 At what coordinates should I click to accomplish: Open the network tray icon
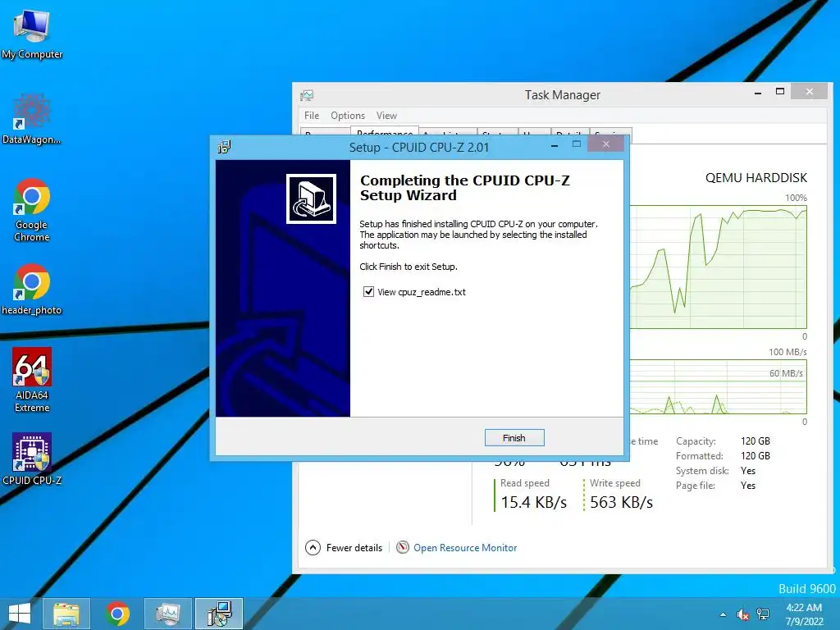tap(762, 614)
